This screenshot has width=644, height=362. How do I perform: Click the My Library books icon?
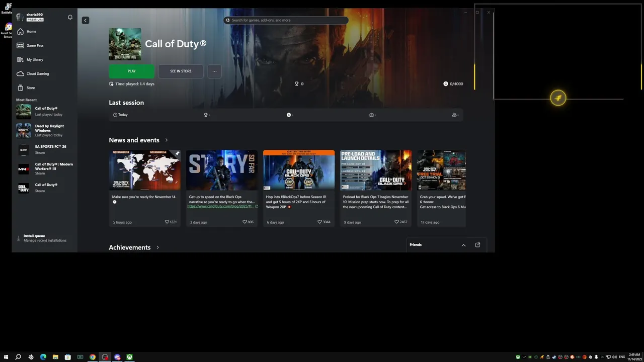point(20,59)
